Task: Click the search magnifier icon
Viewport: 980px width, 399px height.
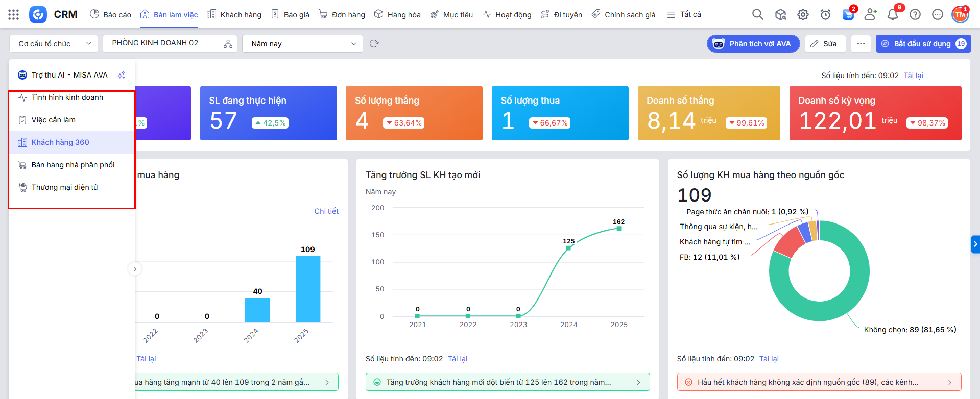Action: pyautogui.click(x=757, y=15)
